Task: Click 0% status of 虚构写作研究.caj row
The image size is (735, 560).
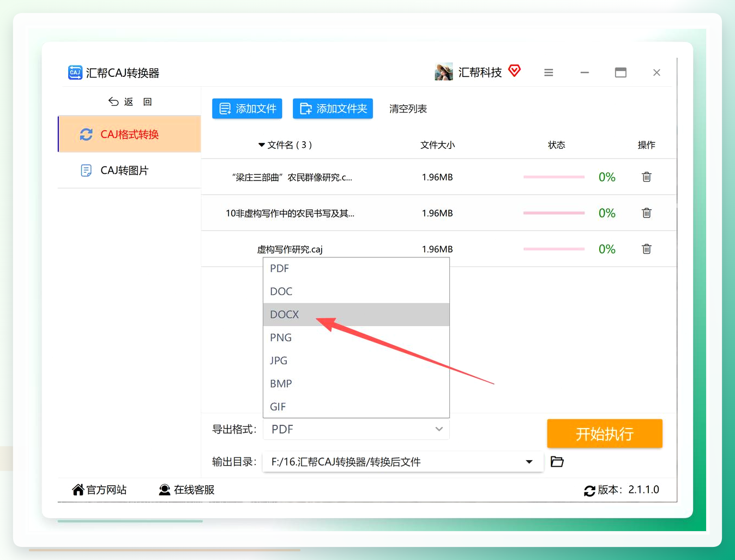Action: coord(607,249)
